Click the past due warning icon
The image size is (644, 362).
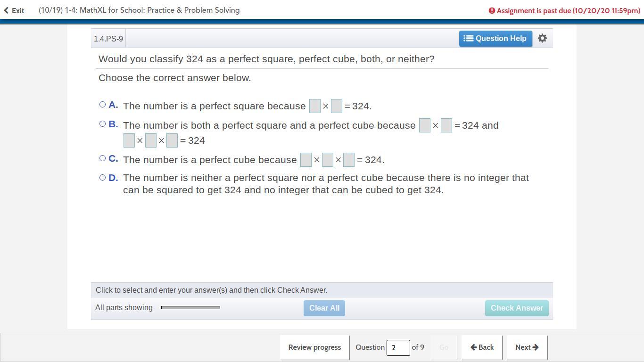click(492, 11)
